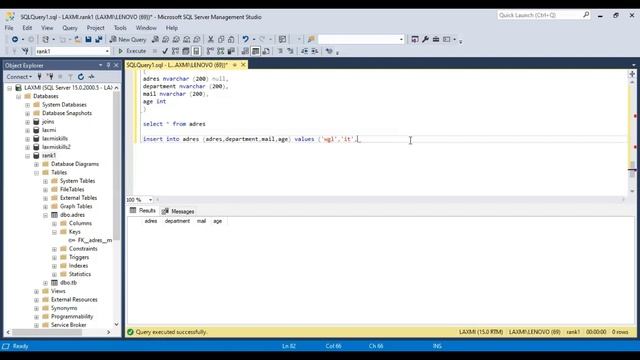The height and width of the screenshot is (360, 640).
Task: Click the Query Options icon
Action: coord(186,51)
